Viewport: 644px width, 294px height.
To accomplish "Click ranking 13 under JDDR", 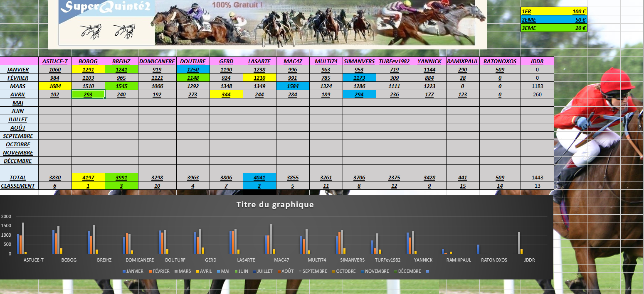I will [x=537, y=186].
